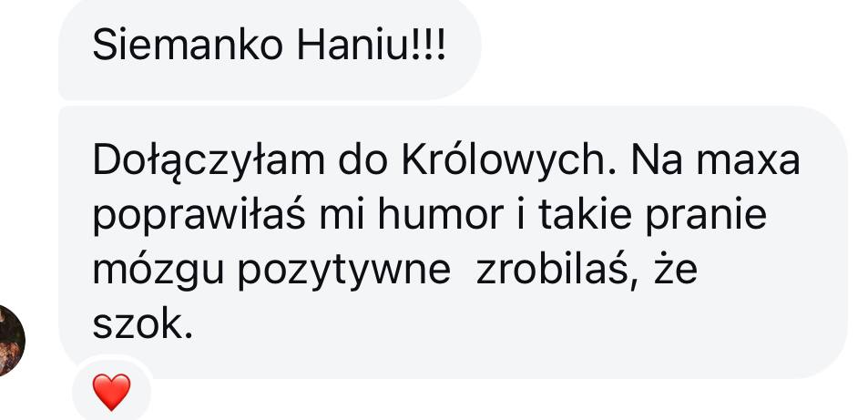Click the name 'Haniu!!!' in first message
868x420 pixels.
(x=371, y=46)
